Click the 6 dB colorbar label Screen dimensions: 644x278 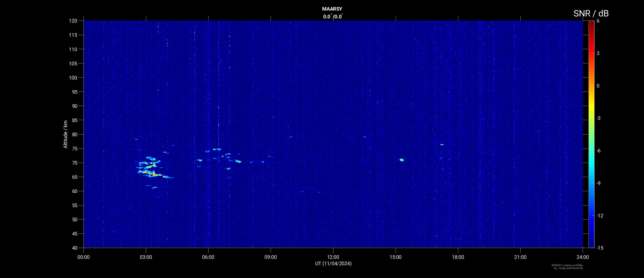(598, 21)
